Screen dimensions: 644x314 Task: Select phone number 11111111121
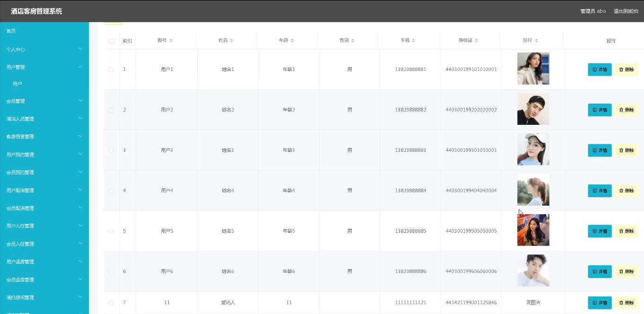pyautogui.click(x=410, y=303)
